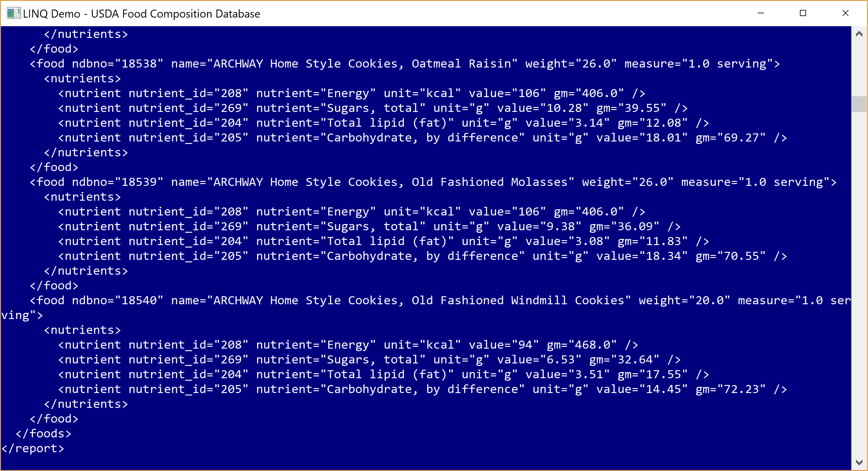Viewport: 868px width, 471px height.
Task: Click the vertical scrollbar thumb
Action: click(x=859, y=104)
